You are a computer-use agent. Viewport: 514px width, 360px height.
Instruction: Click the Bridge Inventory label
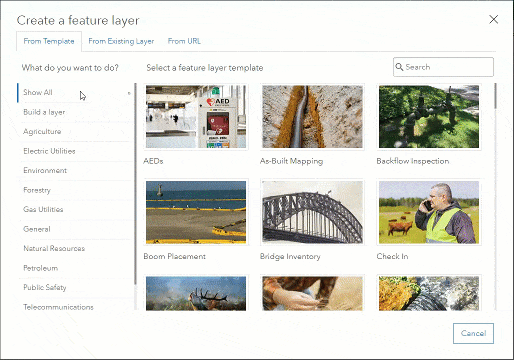click(x=290, y=257)
